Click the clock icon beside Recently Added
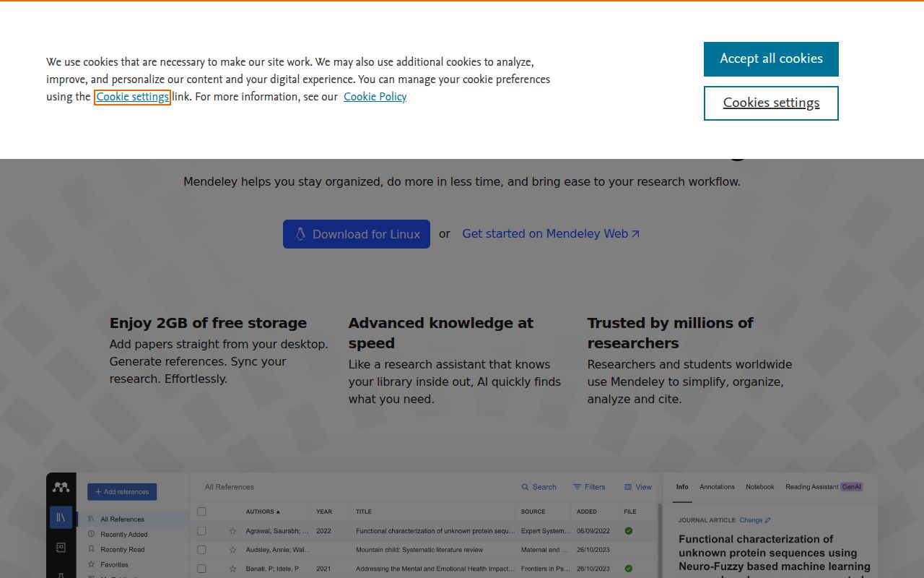924x578 pixels. click(x=92, y=534)
